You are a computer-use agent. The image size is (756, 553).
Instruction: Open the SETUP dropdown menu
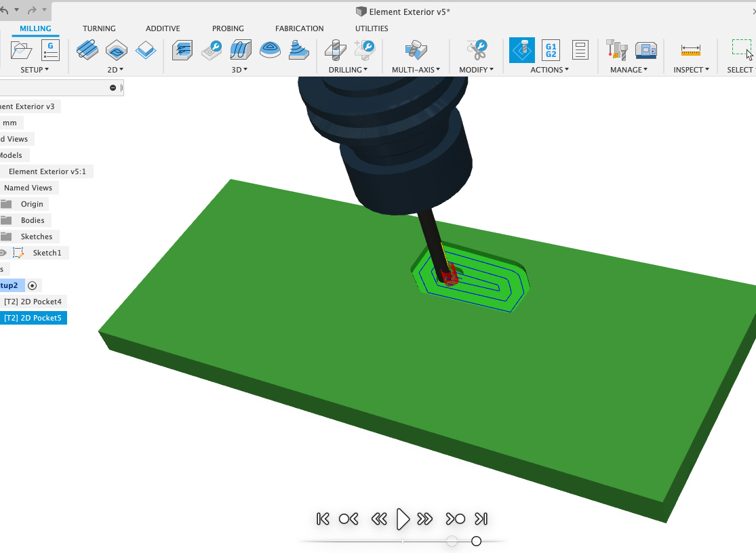pyautogui.click(x=34, y=70)
